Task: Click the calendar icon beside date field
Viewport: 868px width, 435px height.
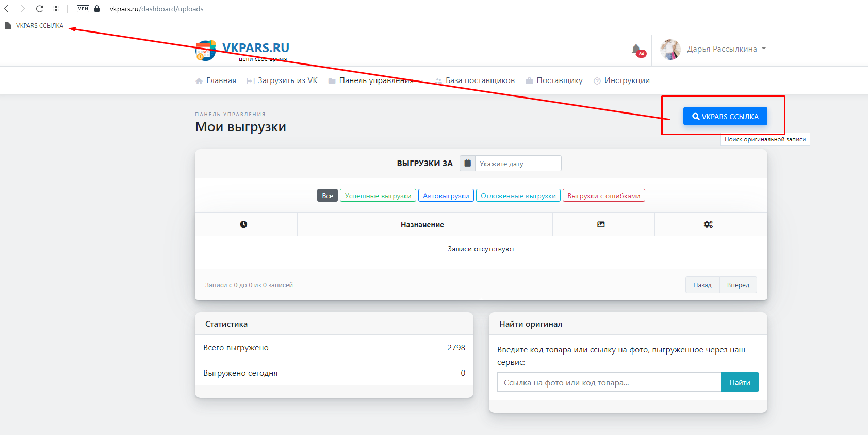Action: pos(467,164)
